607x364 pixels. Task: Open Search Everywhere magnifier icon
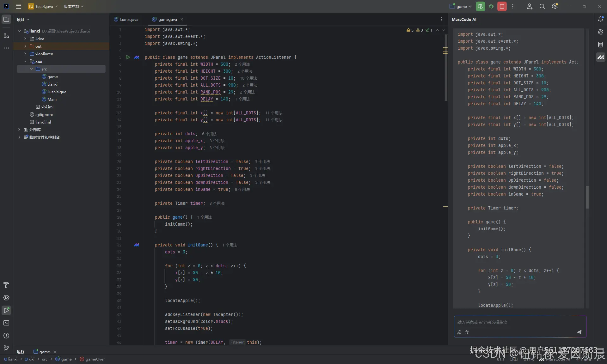coord(542,6)
